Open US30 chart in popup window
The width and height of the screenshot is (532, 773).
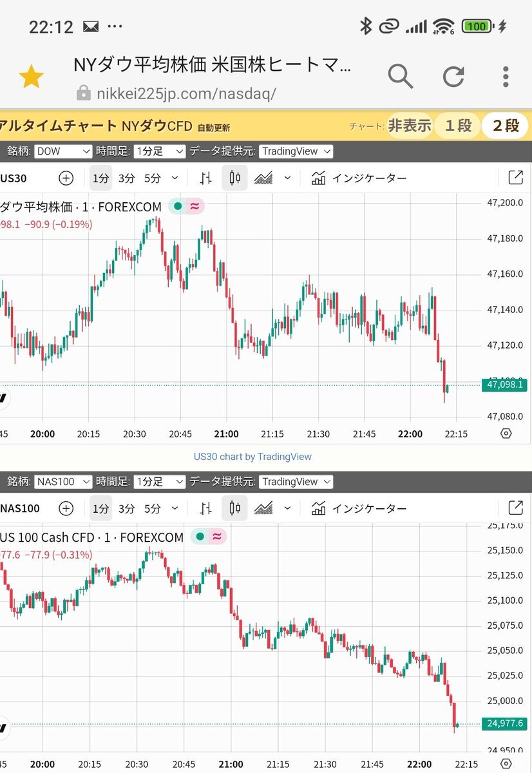coord(515,178)
